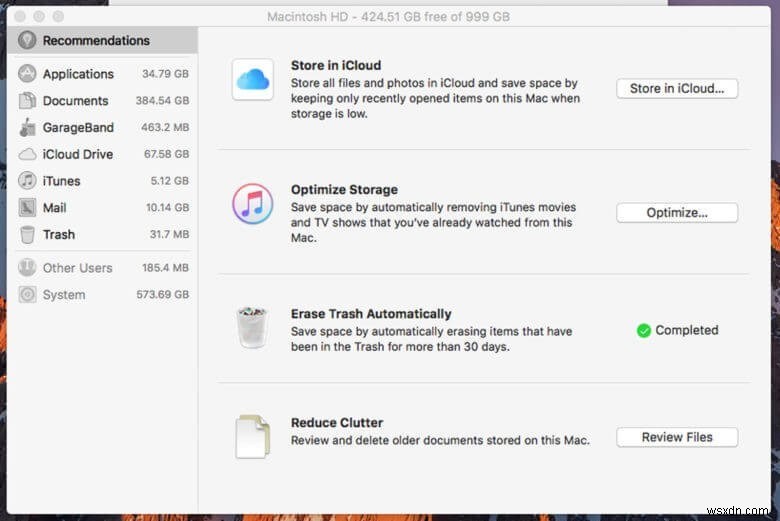The width and height of the screenshot is (780, 521).
Task: Click the Recommendations lightbulb icon
Action: pos(27,40)
